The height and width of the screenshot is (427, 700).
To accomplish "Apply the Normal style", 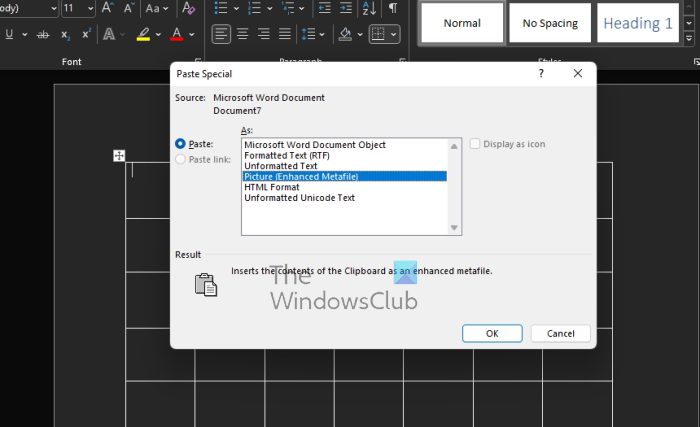I will [x=462, y=23].
